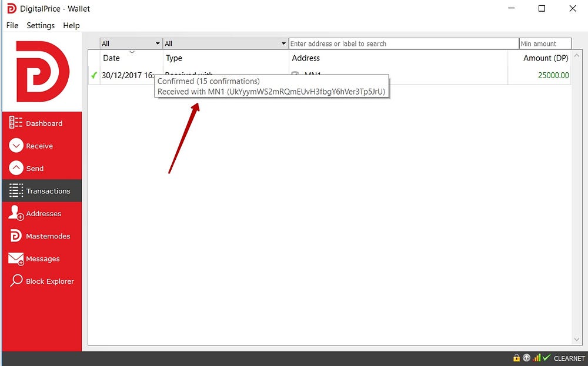Open the Dashboard icon in sidebar
The width and height of the screenshot is (588, 366).
pyautogui.click(x=16, y=123)
